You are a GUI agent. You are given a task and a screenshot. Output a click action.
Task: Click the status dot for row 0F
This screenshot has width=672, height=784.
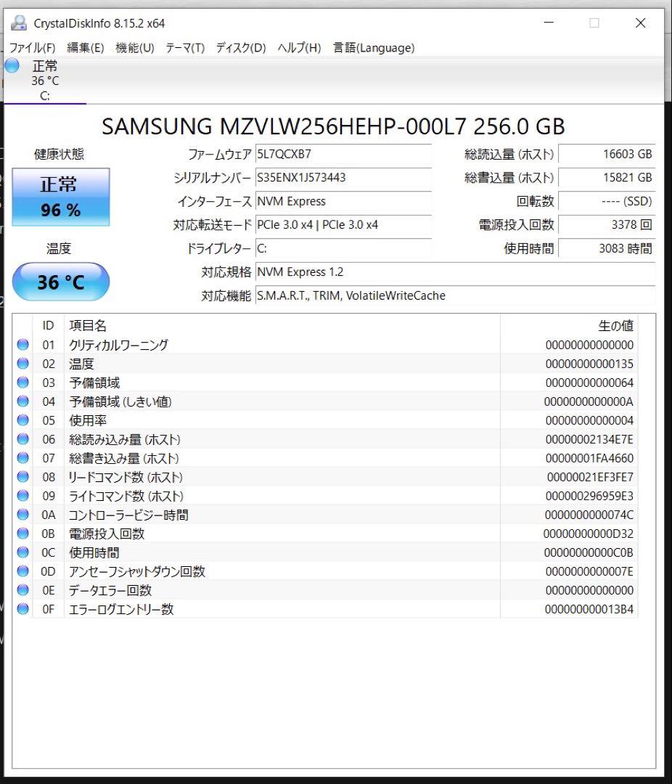pyautogui.click(x=22, y=609)
